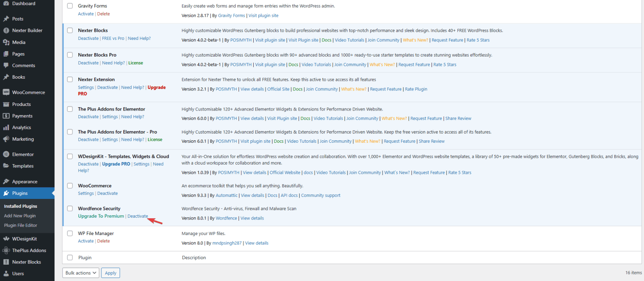
Task: Deactivate the Wordfence Security plugin
Action: pos(138,216)
